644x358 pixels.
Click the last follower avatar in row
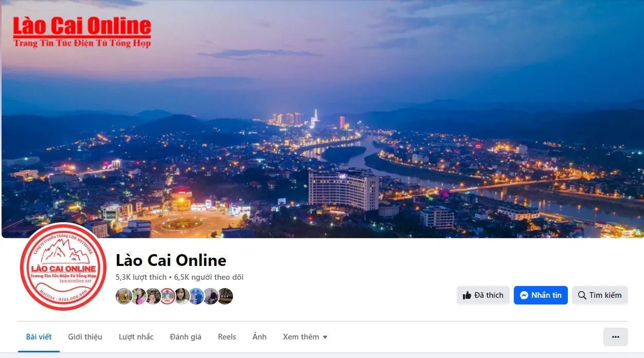(x=225, y=296)
